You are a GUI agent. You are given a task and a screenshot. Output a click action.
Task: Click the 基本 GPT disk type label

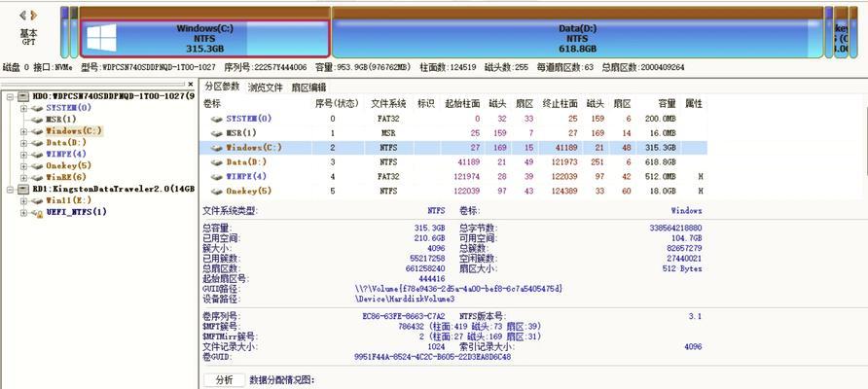[29, 37]
